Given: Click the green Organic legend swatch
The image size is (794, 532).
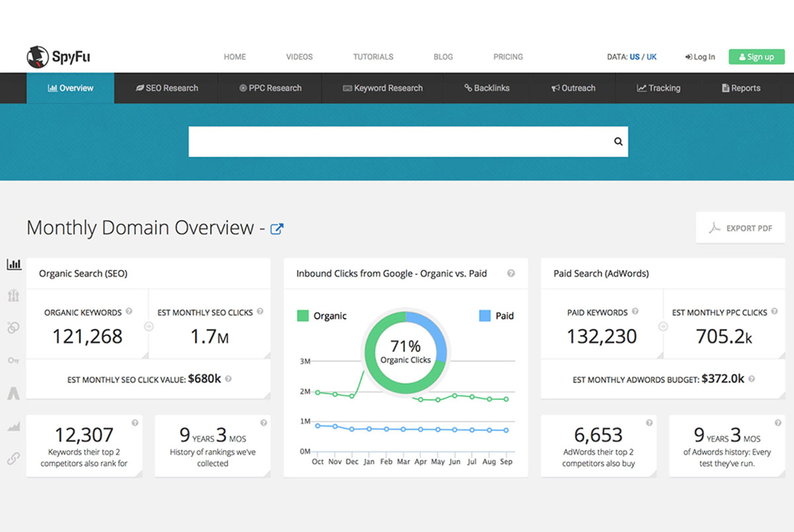Looking at the screenshot, I should (x=302, y=316).
